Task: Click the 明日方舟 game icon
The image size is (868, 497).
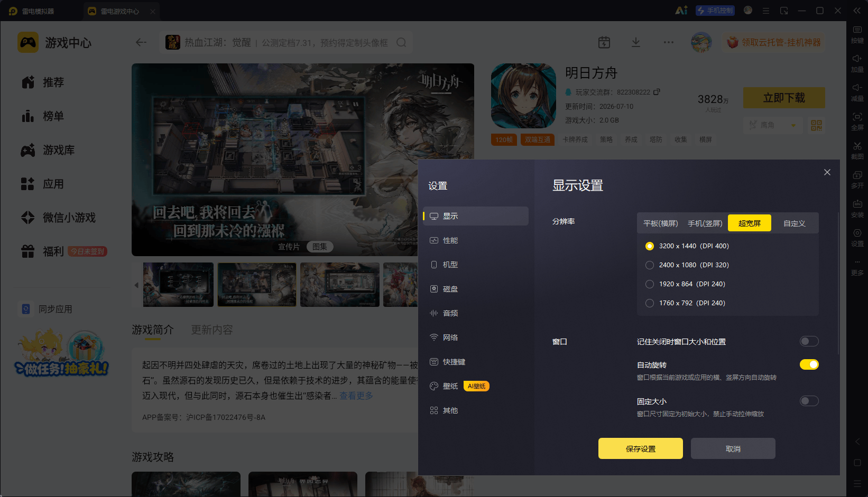Action: click(523, 96)
